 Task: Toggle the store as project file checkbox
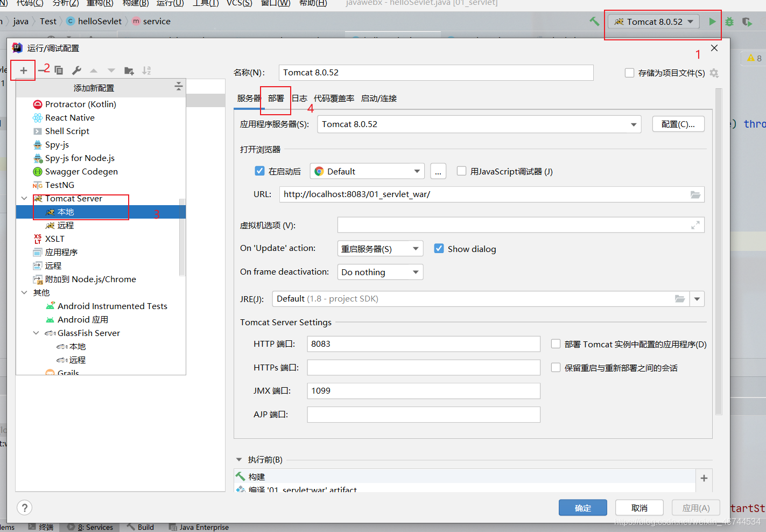tap(629, 73)
